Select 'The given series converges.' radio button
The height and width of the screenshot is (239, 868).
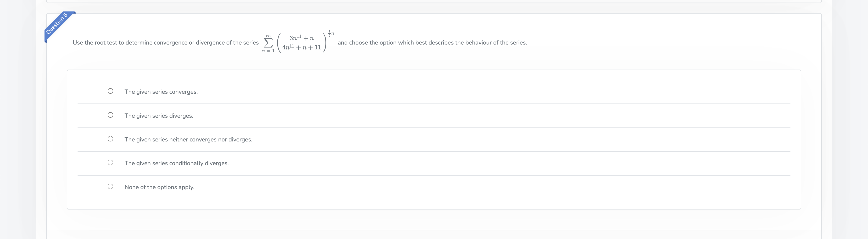click(110, 90)
